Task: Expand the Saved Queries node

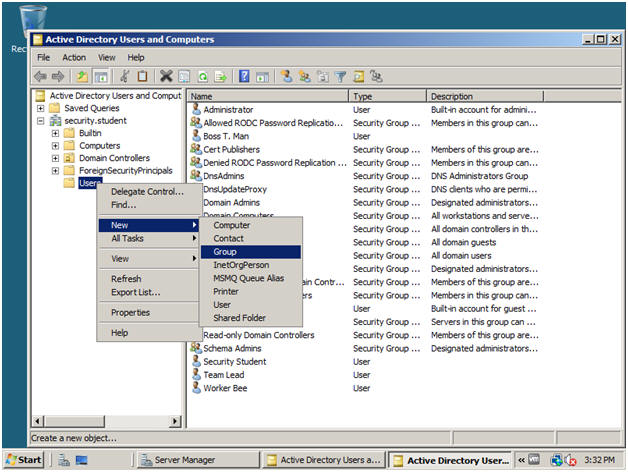Action: click(x=40, y=108)
